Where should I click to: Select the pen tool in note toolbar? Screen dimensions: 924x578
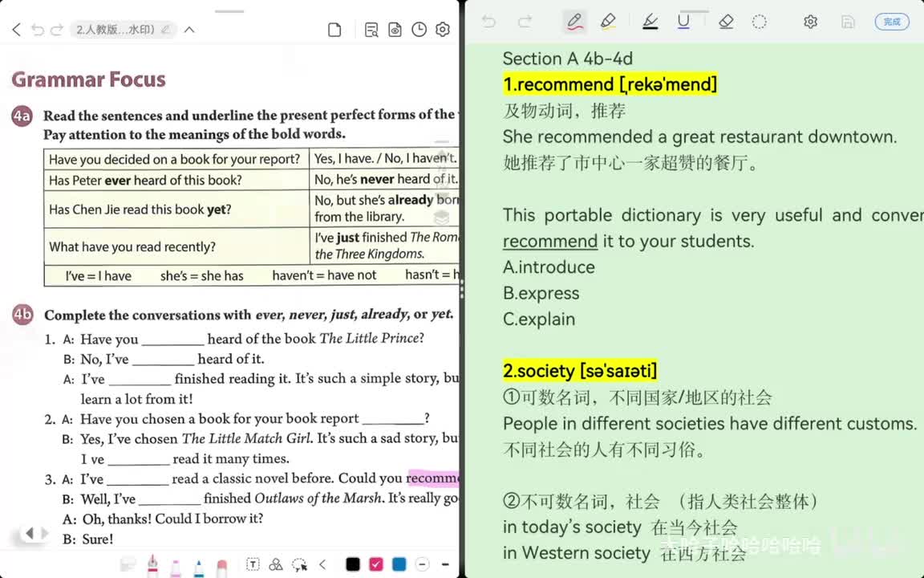574,22
